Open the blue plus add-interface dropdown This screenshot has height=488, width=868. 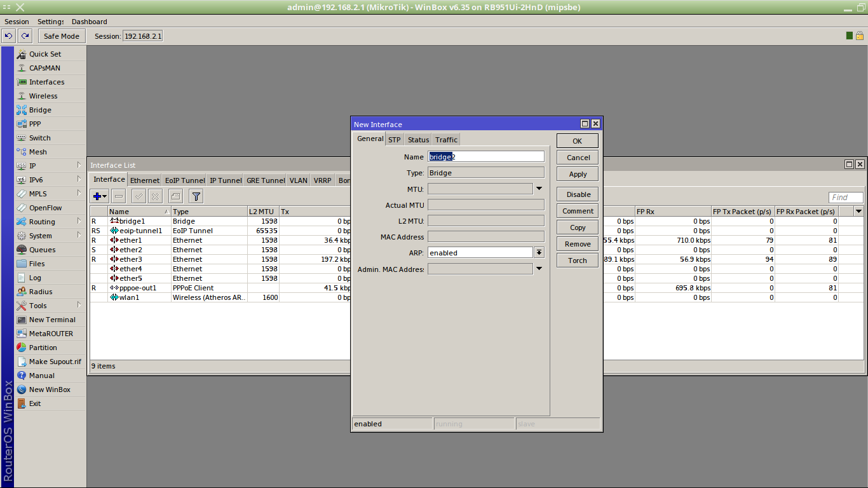click(100, 196)
